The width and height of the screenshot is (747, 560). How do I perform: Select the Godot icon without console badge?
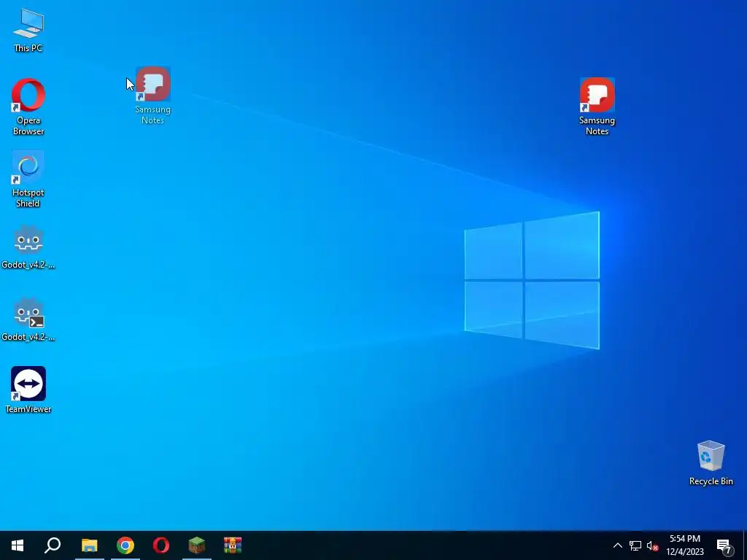coord(28,247)
